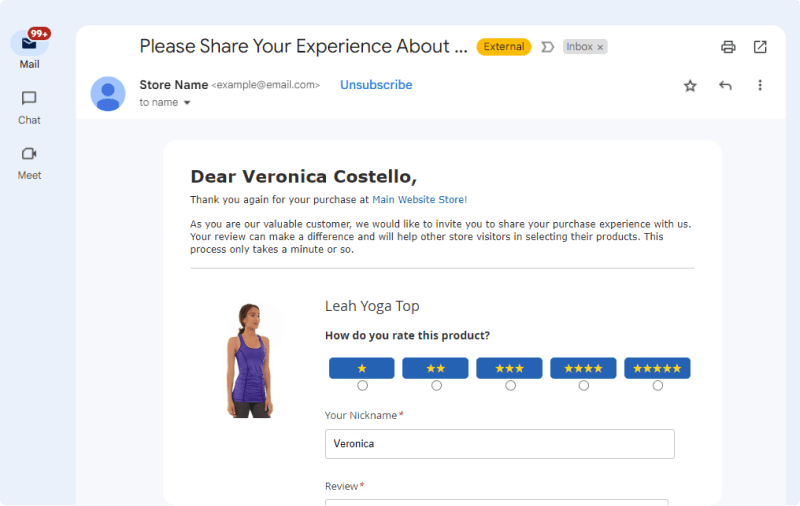Screen dimensions: 800x506
Task: Select the five-star rating radio button
Action: point(658,386)
